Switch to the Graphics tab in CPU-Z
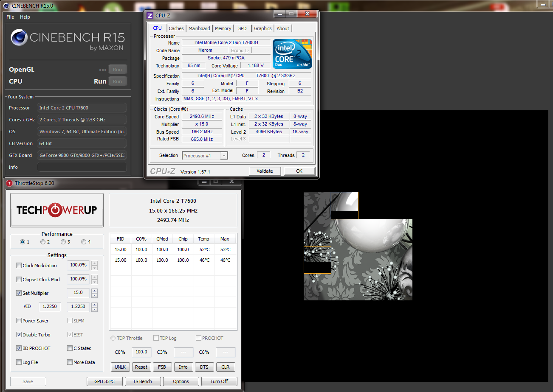 263,28
